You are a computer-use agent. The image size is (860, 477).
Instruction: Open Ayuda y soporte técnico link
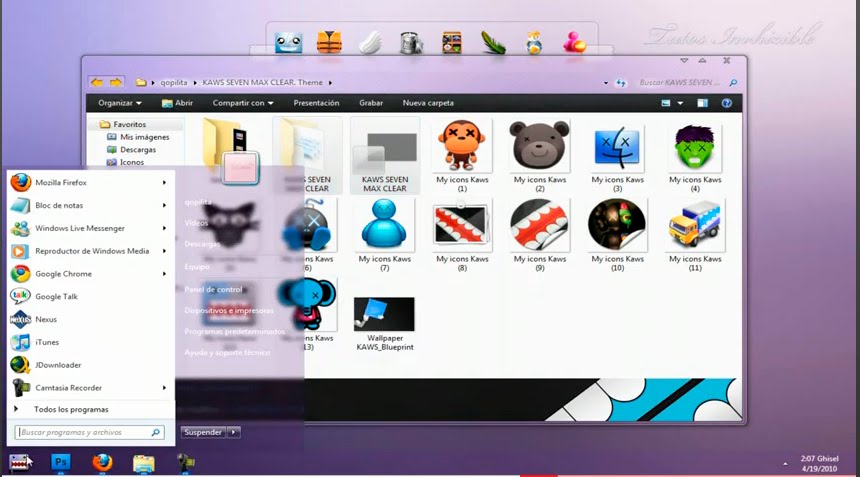click(227, 353)
